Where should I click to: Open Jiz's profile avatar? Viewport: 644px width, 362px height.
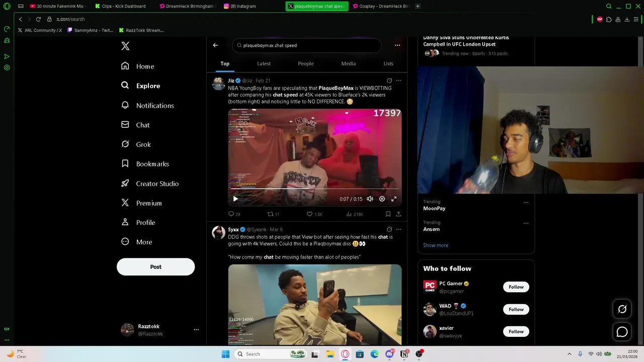tap(218, 83)
